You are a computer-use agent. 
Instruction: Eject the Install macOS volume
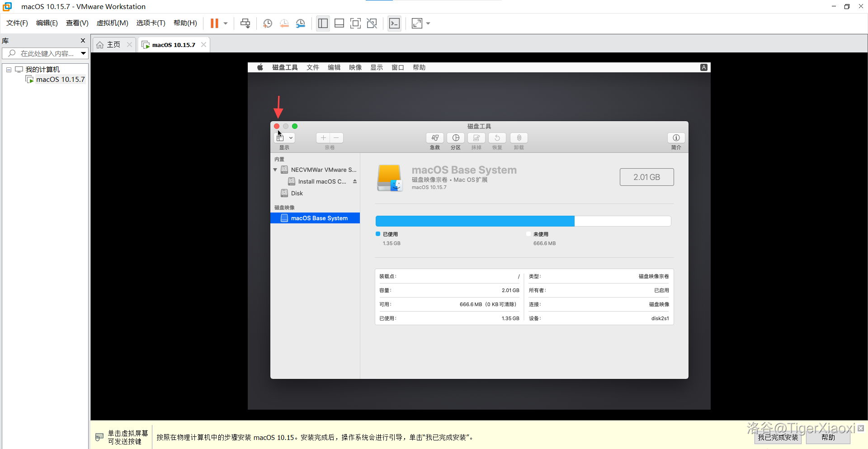(355, 181)
